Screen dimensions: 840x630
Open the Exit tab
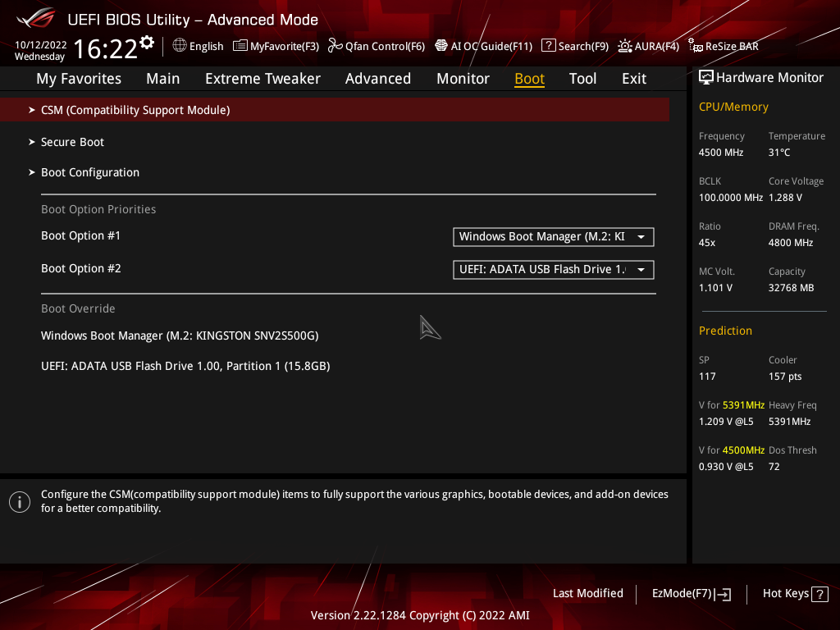[634, 79]
